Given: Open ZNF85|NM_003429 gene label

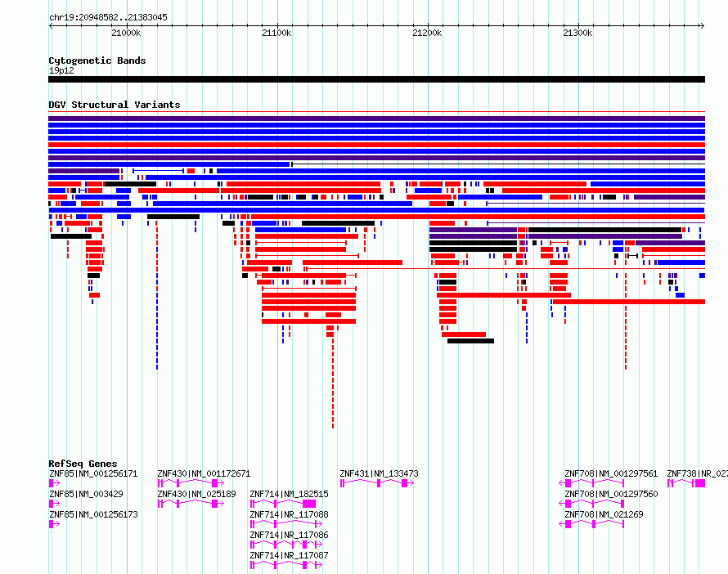Looking at the screenshot, I should (x=87, y=494).
